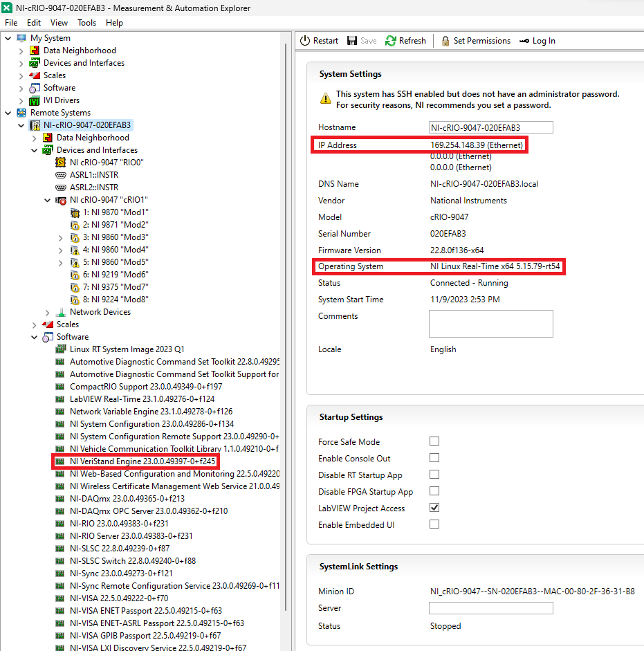
Task: Click the NI-cRIO-9047-020EFAB3 target icon
Action: point(35,125)
